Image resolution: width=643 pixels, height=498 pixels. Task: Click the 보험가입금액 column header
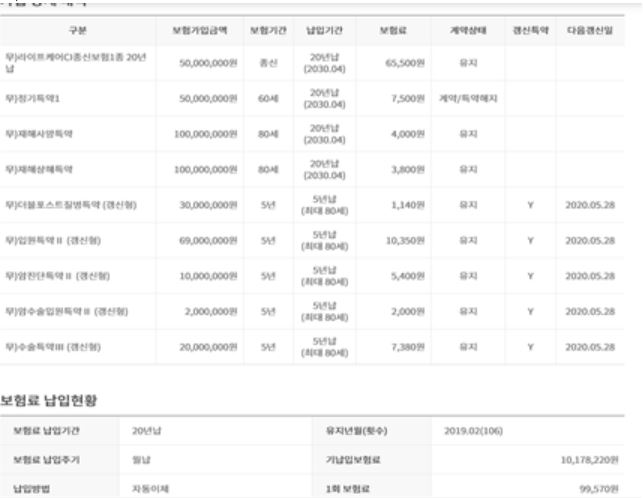click(200, 30)
